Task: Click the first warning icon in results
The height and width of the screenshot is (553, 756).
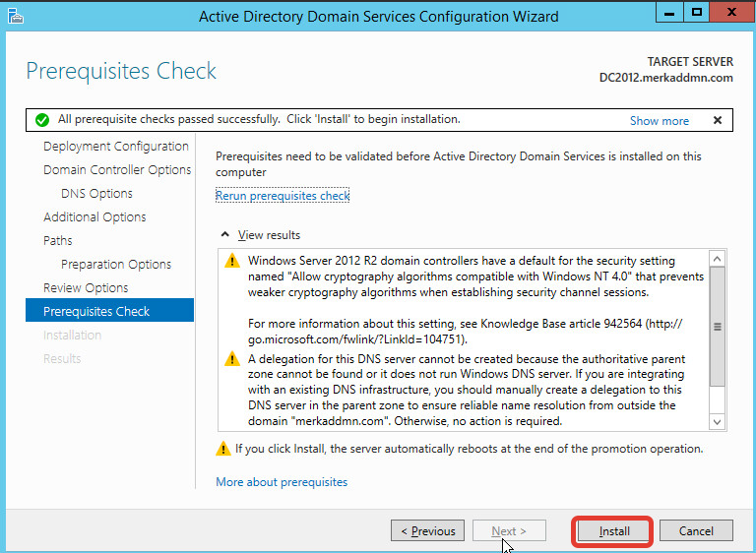Action: click(x=232, y=261)
